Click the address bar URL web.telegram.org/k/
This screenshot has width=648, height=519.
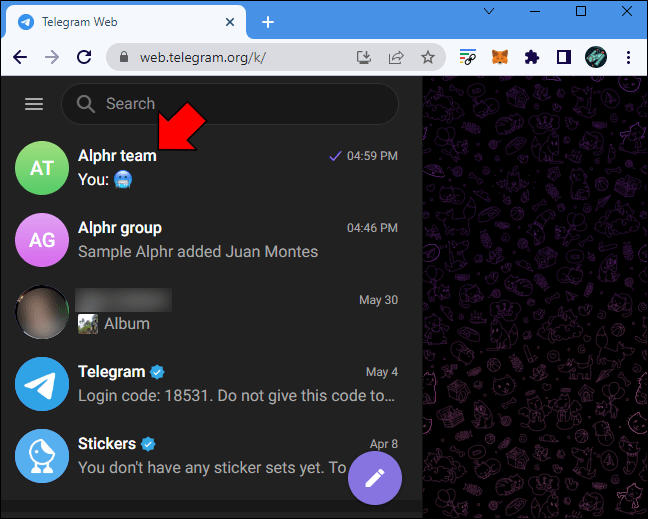[x=202, y=57]
